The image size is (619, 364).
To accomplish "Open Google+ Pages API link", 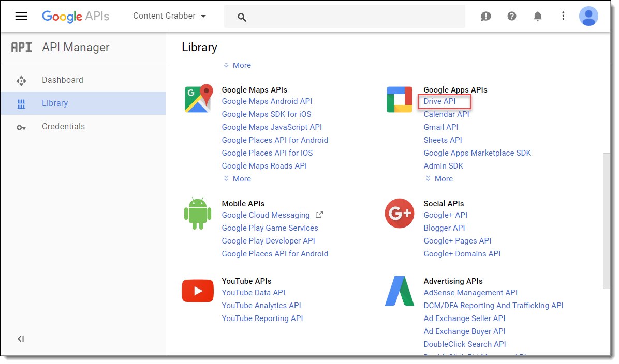I will pos(457,241).
